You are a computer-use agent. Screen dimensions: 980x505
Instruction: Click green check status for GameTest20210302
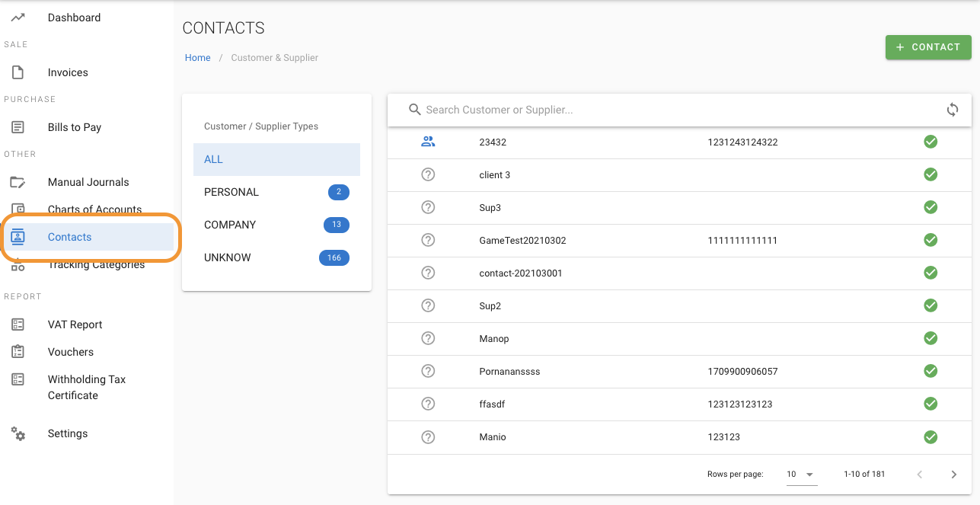coord(930,240)
